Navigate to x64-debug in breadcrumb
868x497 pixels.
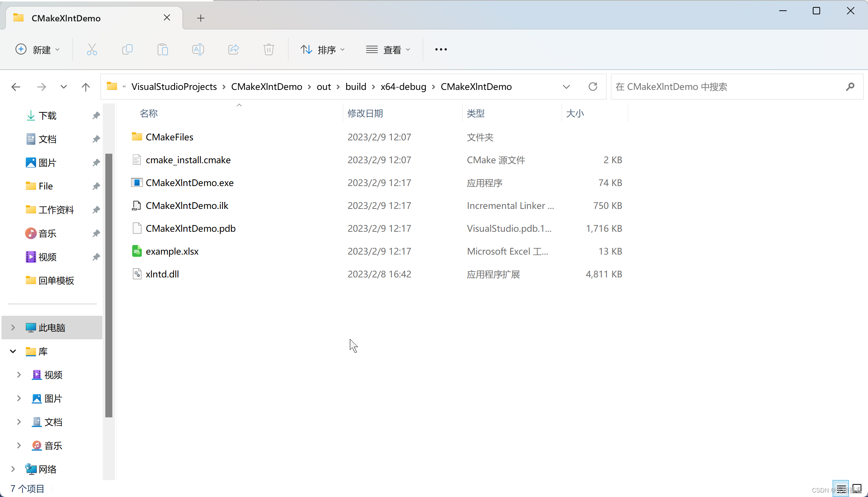pos(403,87)
